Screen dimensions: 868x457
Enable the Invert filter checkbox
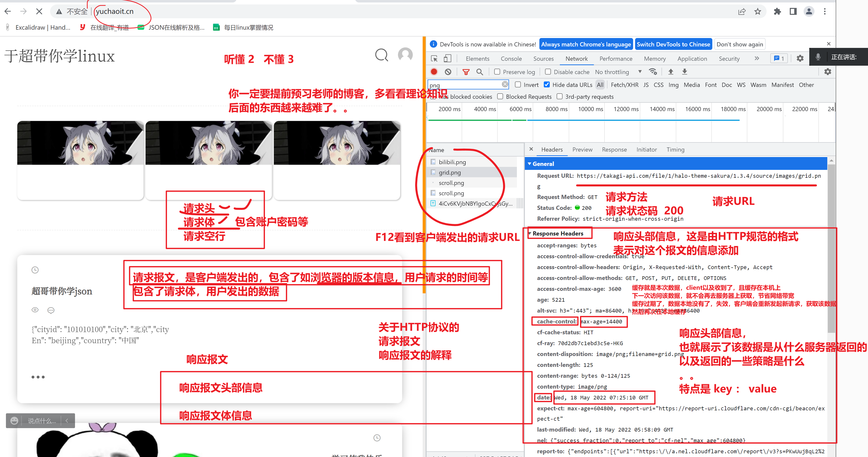pos(518,85)
